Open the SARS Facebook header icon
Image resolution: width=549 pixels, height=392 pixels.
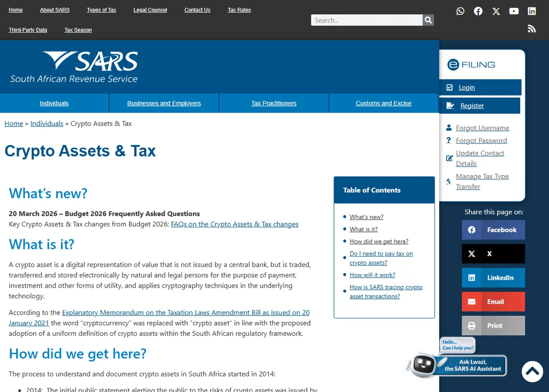(x=478, y=11)
